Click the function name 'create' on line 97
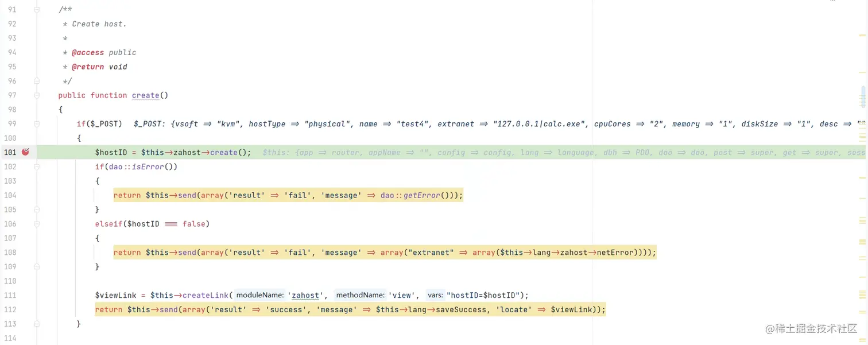868x345 pixels. tap(145, 95)
